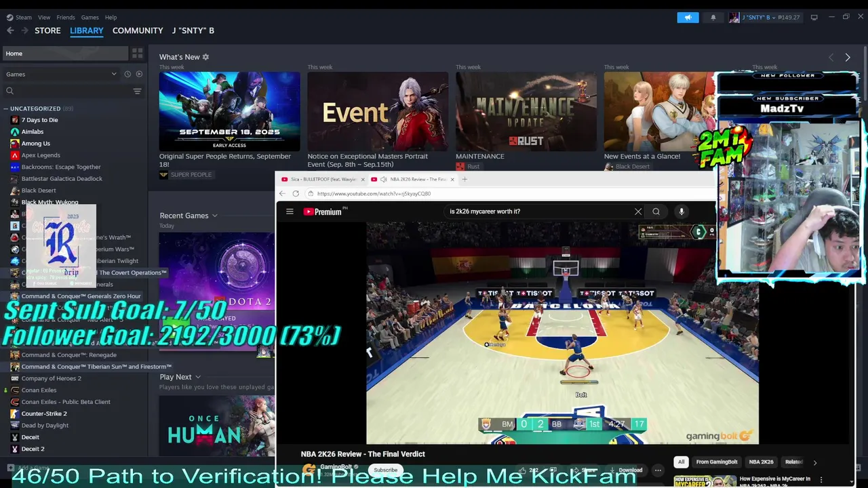Screen dimensions: 868x488
Task: Select the NBA 2K26 filter chip
Action: pos(761,462)
